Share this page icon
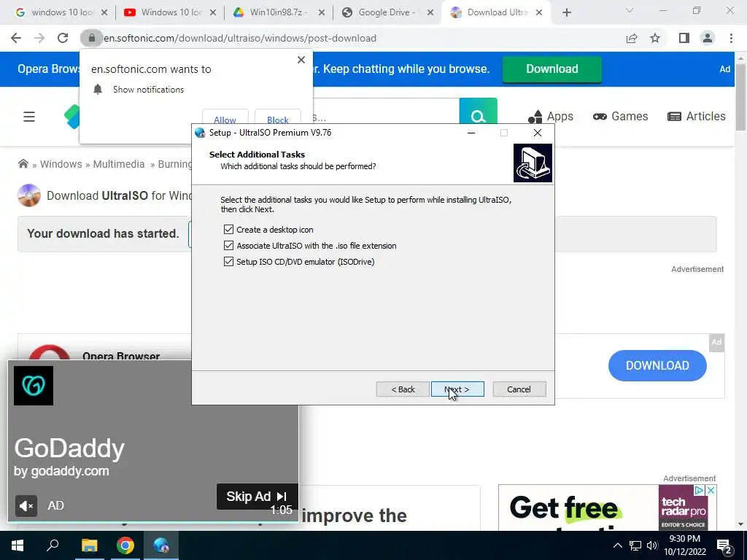The width and height of the screenshot is (747, 560). [x=632, y=38]
